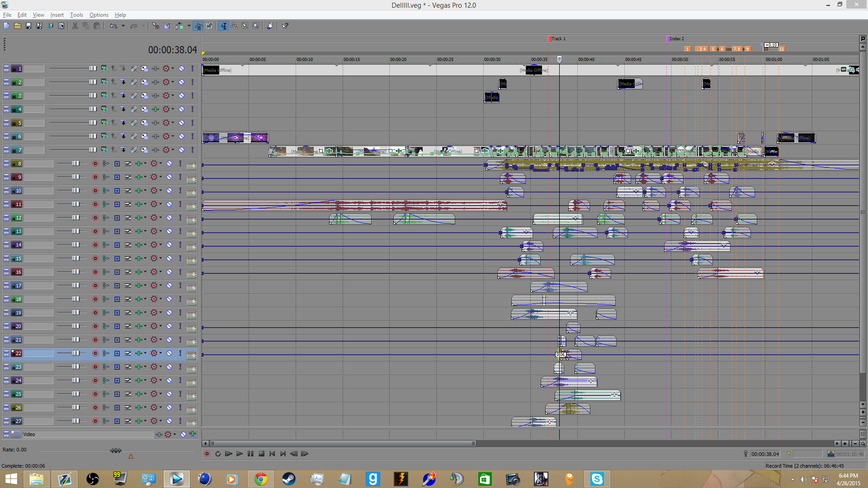Click the track 8 volume slider

click(75, 164)
